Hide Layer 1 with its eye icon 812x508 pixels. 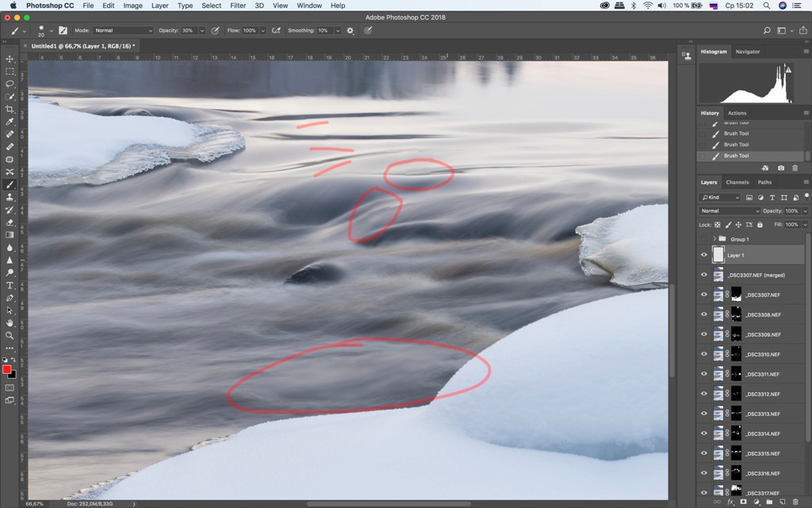tap(703, 255)
